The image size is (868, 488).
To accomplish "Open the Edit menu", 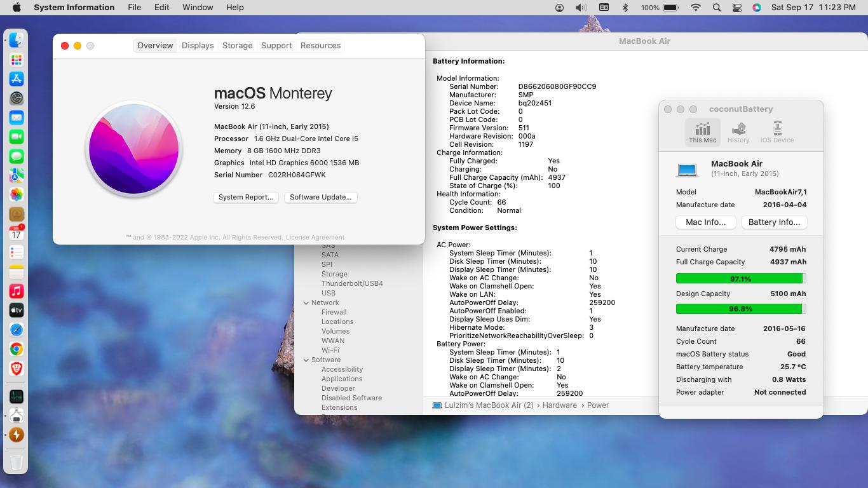I will point(162,8).
